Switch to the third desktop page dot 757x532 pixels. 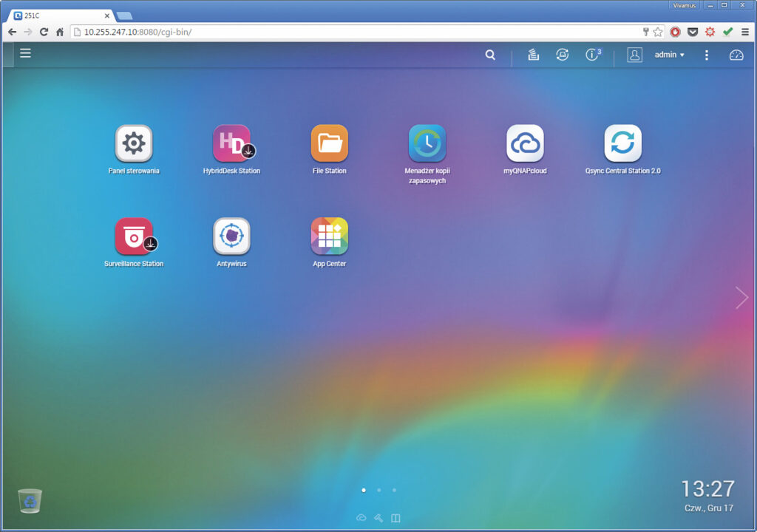tap(394, 490)
